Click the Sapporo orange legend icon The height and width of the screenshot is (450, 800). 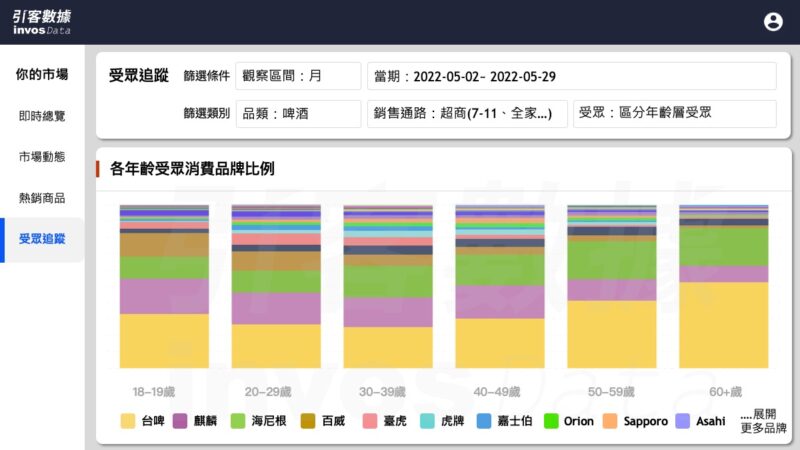[611, 421]
